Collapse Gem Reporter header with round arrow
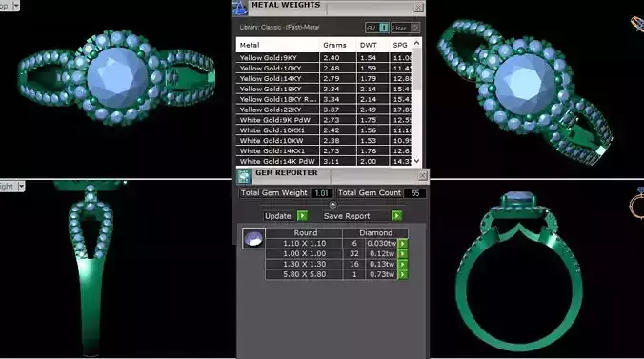The height and width of the screenshot is (359, 644). click(x=332, y=205)
